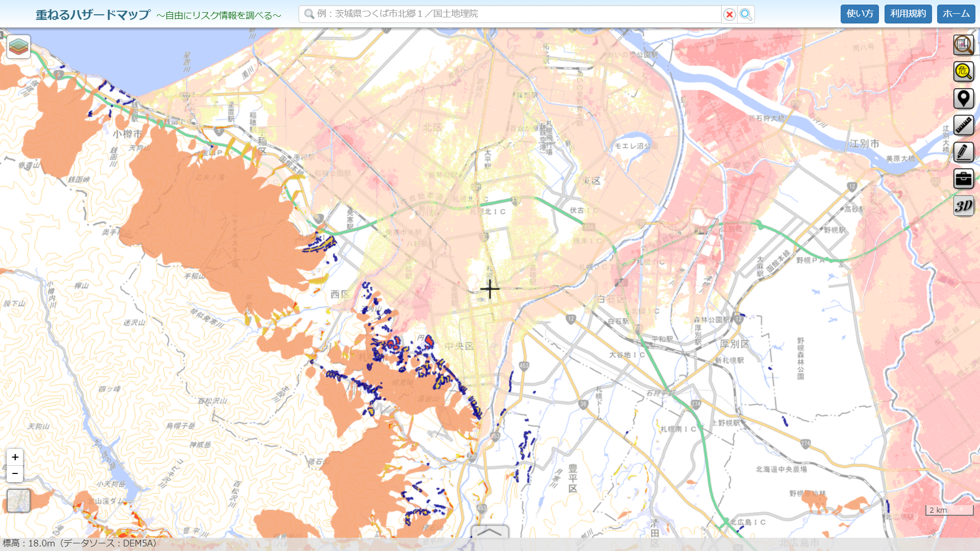The image size is (980, 551).
Task: Zoom out with minus button
Action: pyautogui.click(x=15, y=474)
